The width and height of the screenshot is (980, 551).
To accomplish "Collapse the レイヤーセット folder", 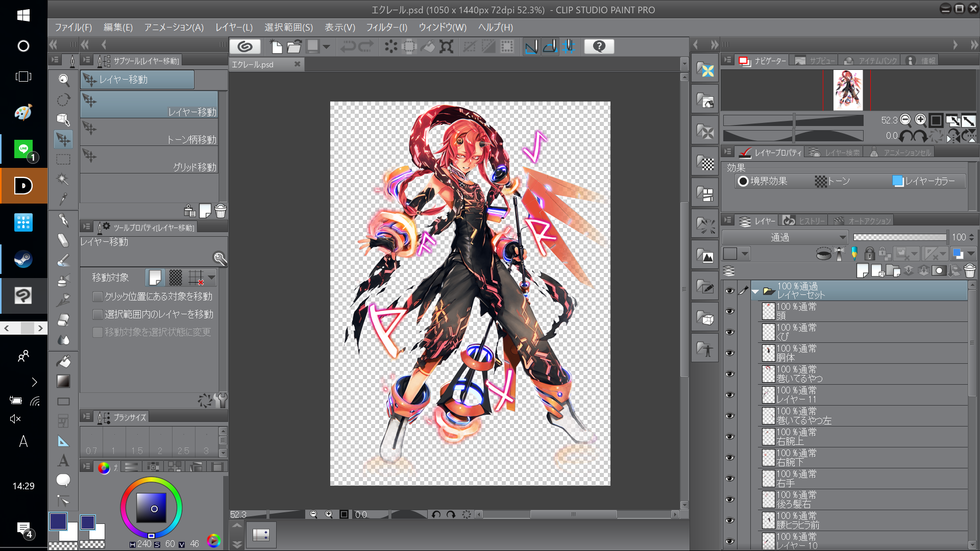I will [x=755, y=291].
